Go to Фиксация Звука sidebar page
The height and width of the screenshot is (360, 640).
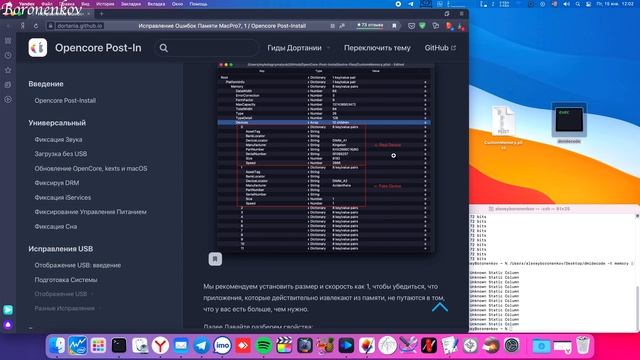click(x=58, y=140)
